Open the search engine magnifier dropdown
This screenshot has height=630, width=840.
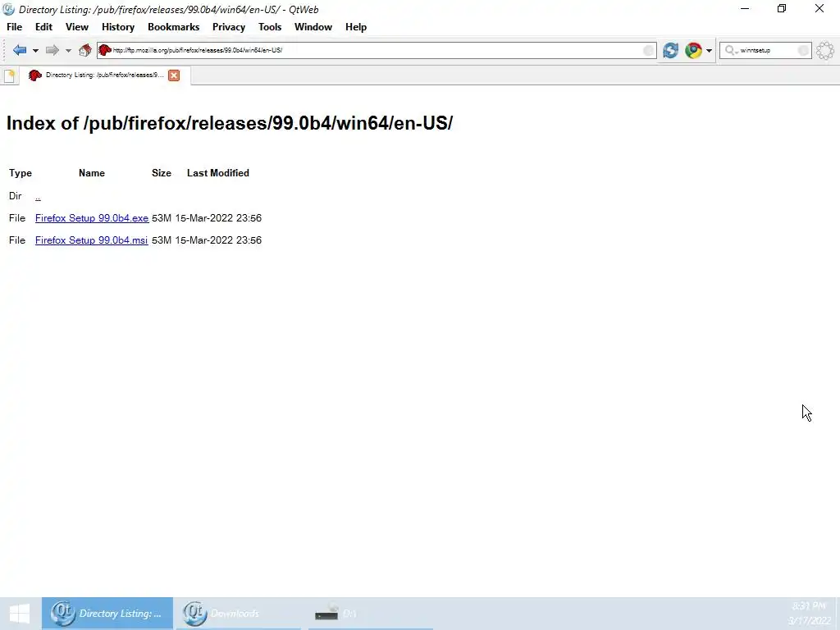731,50
